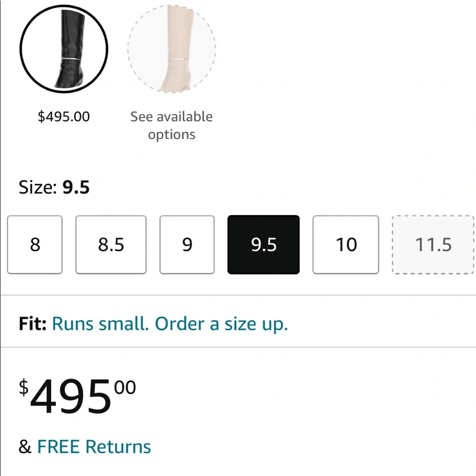Choose the beige boot color swatch
Screen dimensions: 476x476
171,49
